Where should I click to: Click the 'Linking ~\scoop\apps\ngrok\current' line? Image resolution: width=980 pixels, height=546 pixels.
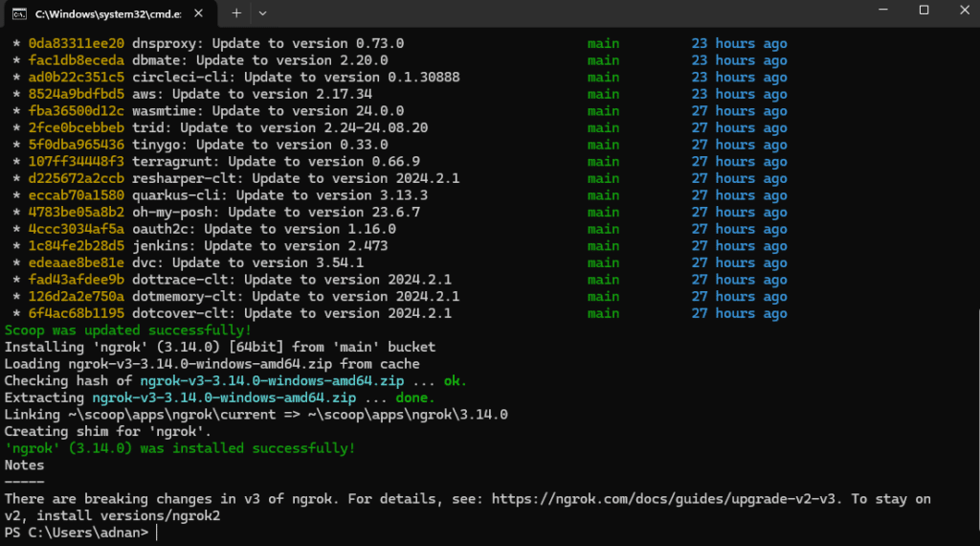pos(256,415)
